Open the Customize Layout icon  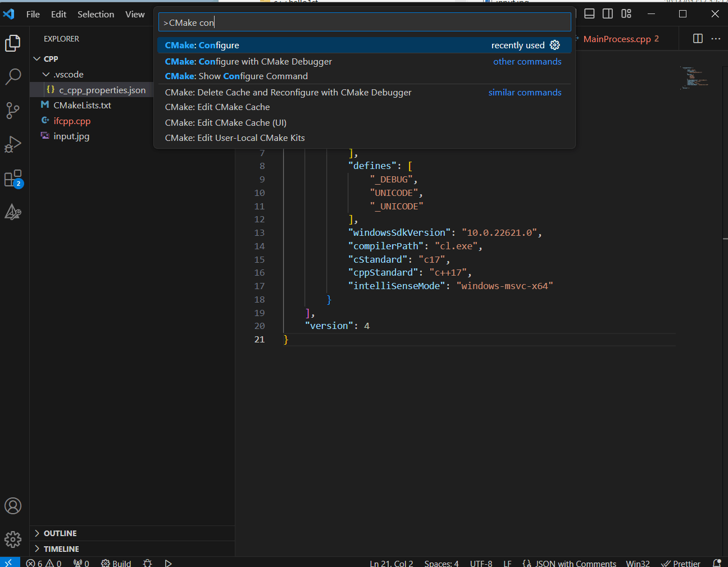(x=626, y=13)
